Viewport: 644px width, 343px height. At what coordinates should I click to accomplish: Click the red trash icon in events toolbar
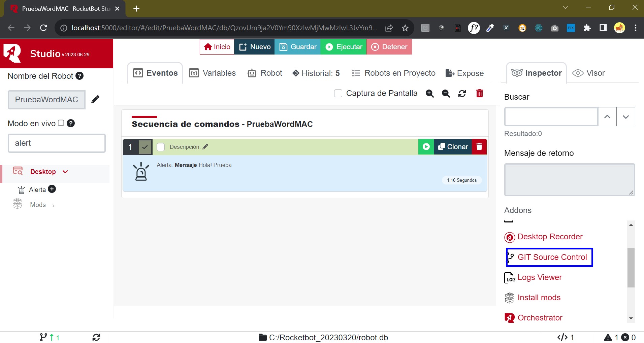pos(480,93)
